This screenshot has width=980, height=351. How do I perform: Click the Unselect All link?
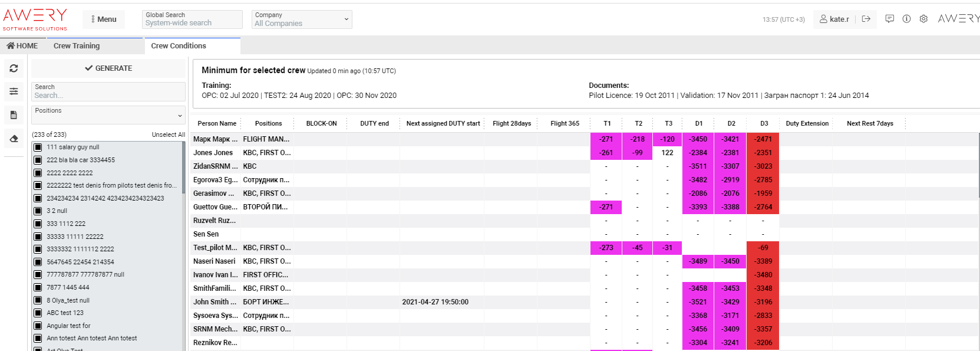click(168, 135)
